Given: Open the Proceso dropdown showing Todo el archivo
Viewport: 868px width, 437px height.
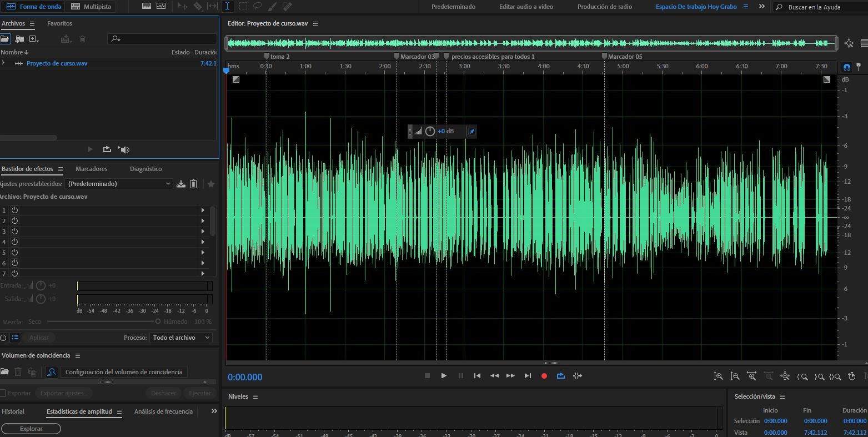Looking at the screenshot, I should click(x=181, y=338).
